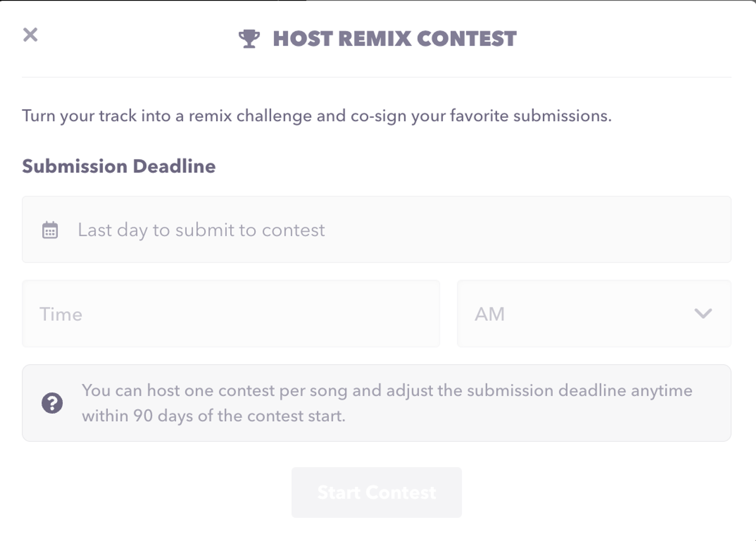The width and height of the screenshot is (756, 541).
Task: Click the 'Turn your track into a remix' description
Action: coord(317,116)
